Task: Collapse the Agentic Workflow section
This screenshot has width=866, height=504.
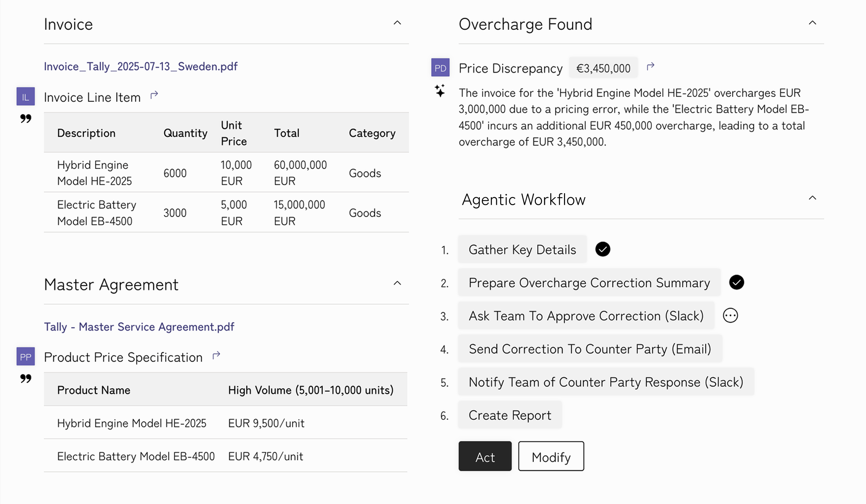Action: pos(812,198)
